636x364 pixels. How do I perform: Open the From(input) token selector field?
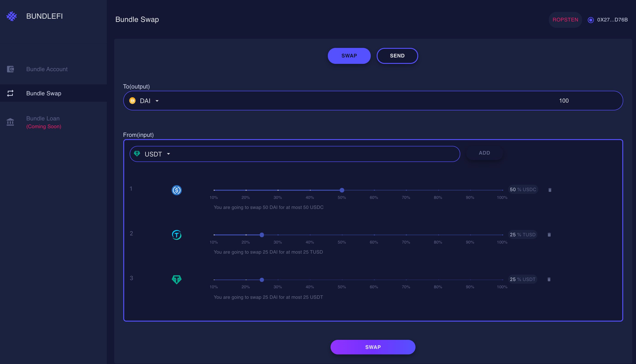click(x=295, y=154)
